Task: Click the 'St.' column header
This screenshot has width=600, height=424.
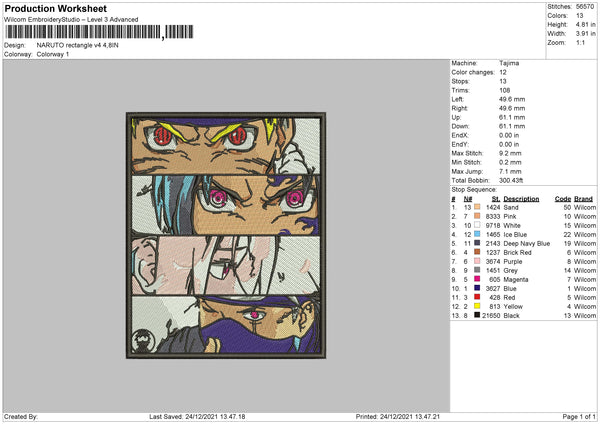Action: coord(496,199)
